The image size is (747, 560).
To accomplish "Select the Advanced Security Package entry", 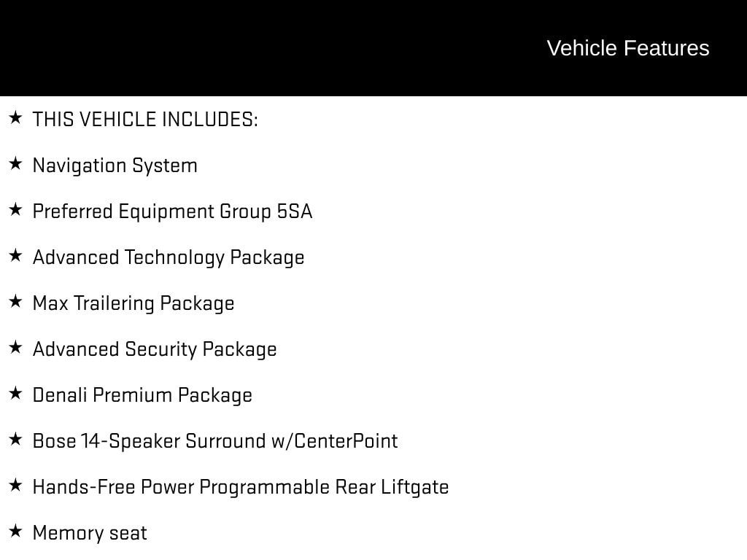I will tap(155, 349).
